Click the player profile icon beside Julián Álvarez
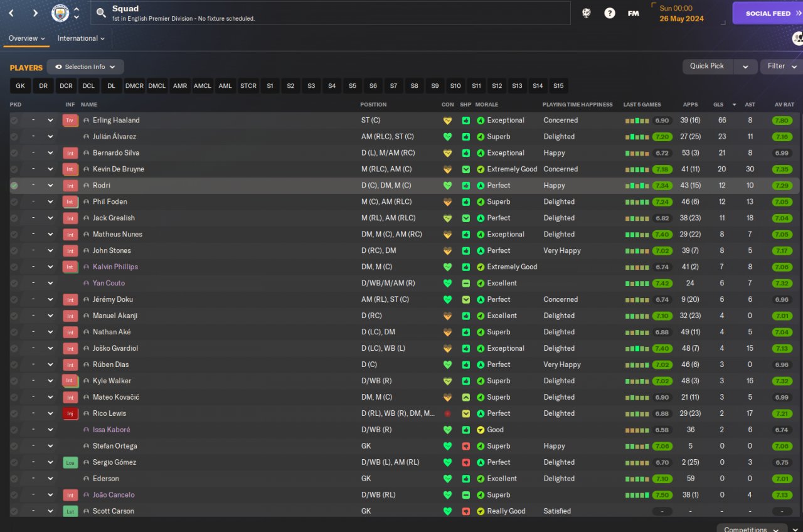The width and height of the screenshot is (803, 532). tap(87, 137)
